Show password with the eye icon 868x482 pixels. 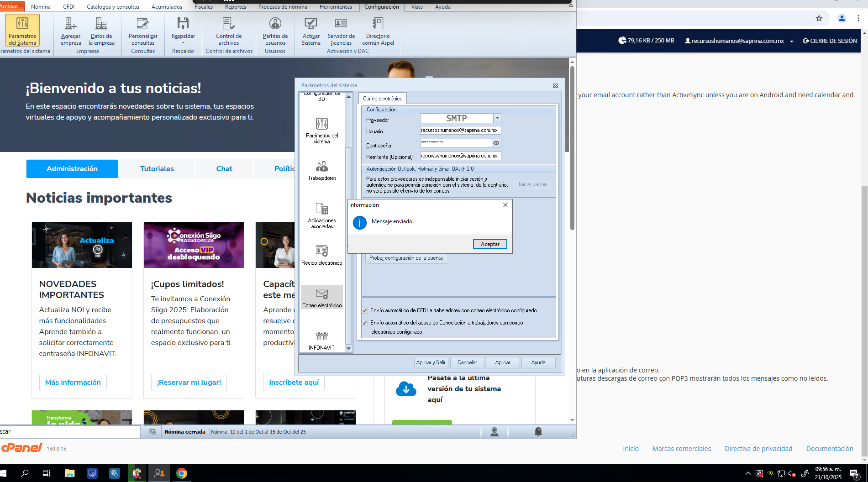[496, 143]
